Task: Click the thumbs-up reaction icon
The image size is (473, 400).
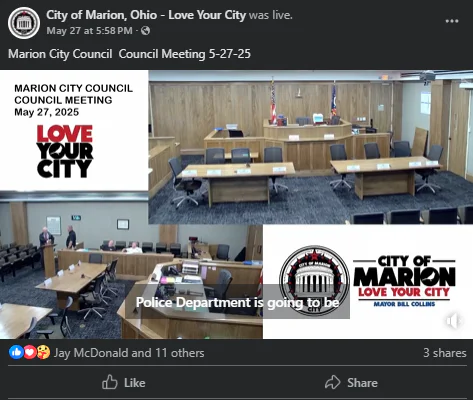Action: 16,352
